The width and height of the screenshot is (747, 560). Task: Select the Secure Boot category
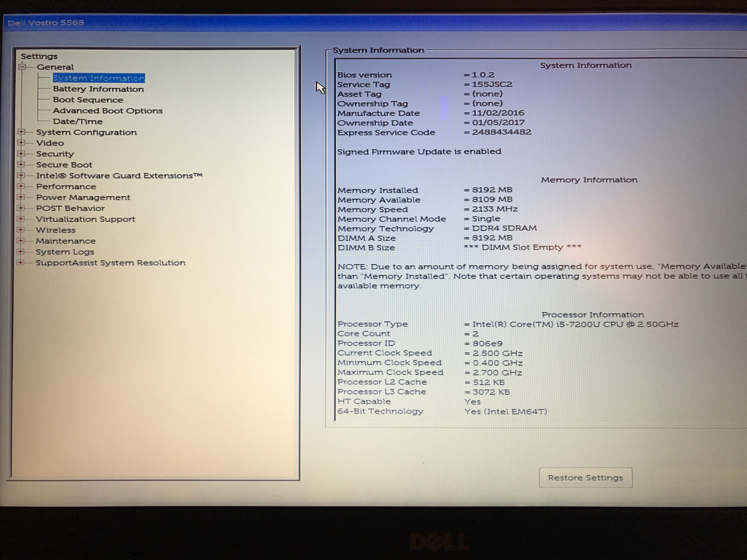[64, 165]
